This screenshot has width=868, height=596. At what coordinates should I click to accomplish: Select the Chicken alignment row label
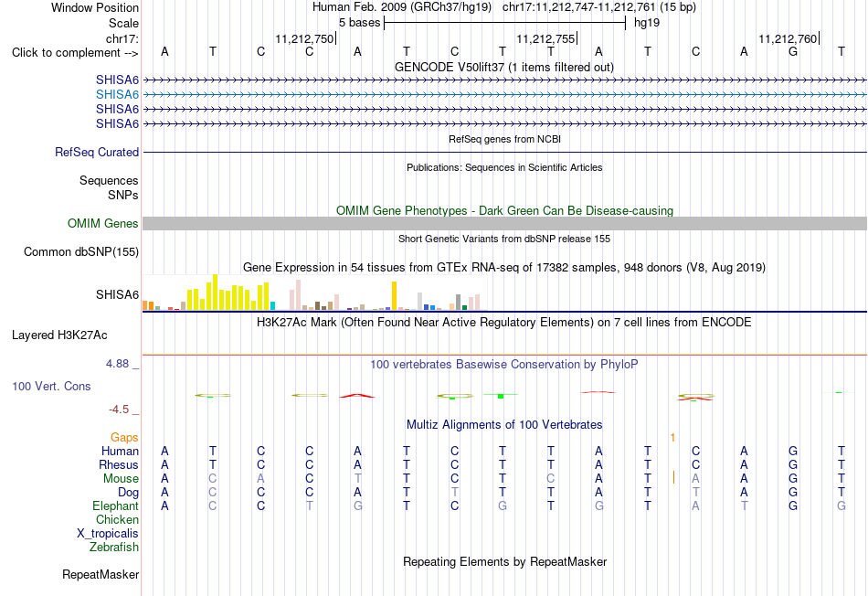tap(117, 519)
